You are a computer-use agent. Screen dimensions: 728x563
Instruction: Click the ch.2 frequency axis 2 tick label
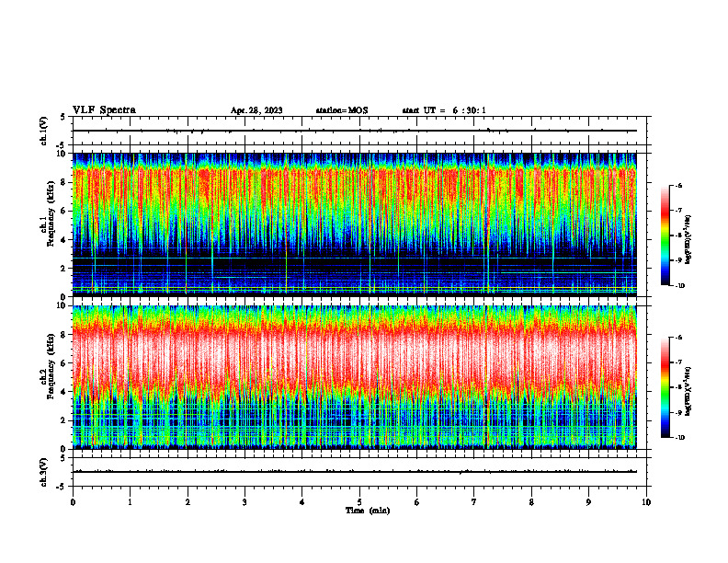coord(64,420)
